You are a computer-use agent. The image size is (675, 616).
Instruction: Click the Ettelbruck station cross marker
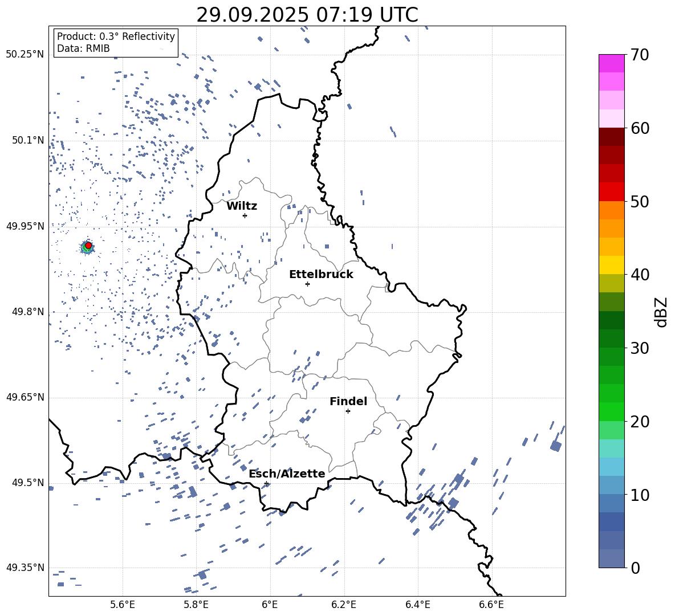click(307, 284)
